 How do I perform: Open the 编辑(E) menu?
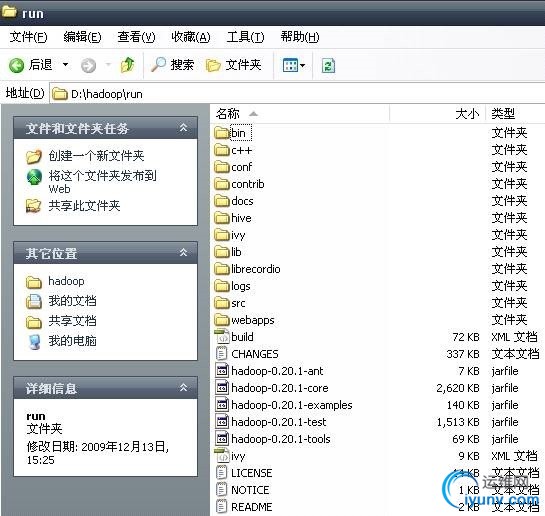click(x=82, y=36)
